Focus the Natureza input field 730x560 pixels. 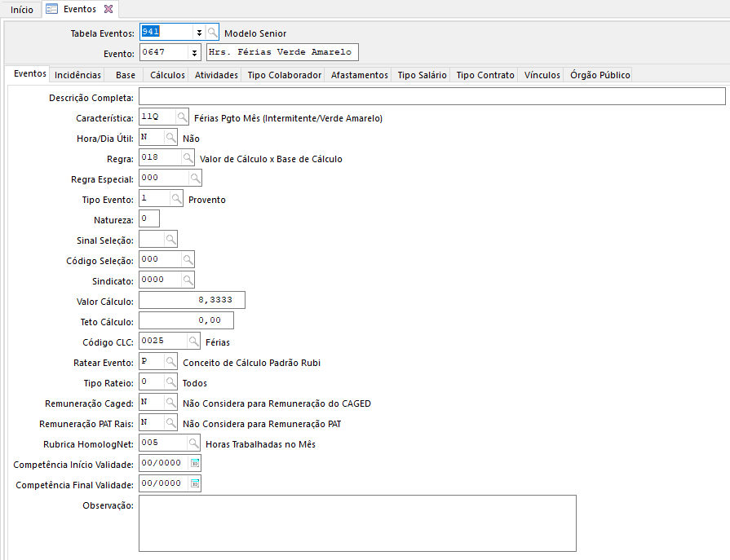click(x=149, y=218)
